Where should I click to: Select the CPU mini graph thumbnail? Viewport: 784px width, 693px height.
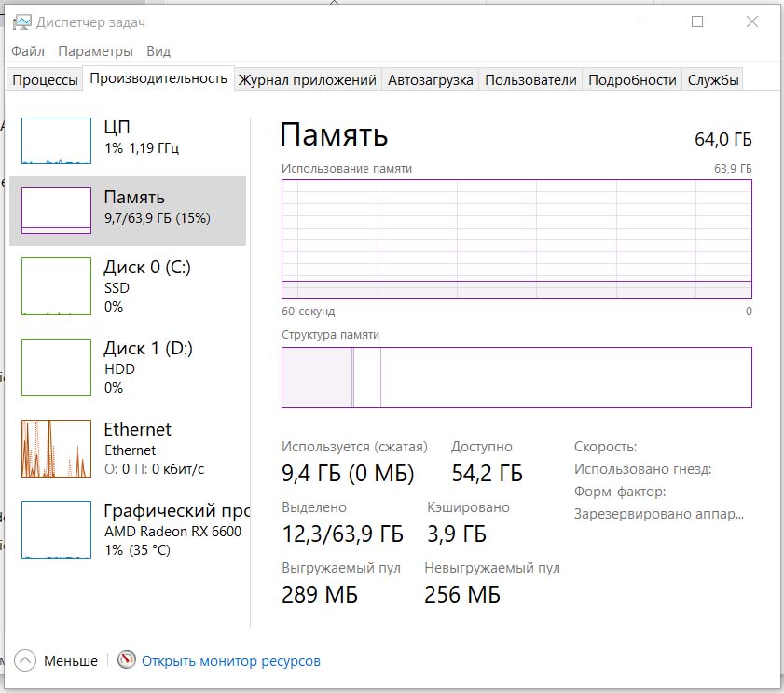click(x=56, y=141)
